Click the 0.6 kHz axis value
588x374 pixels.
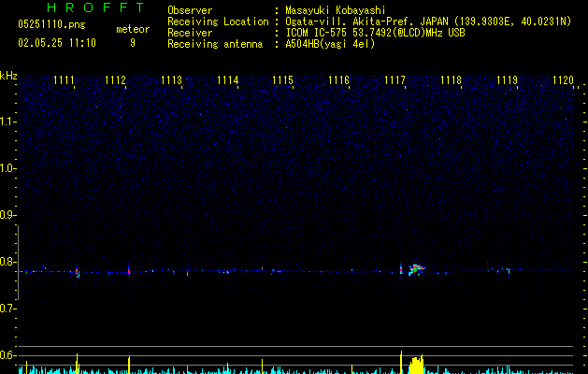click(7, 355)
